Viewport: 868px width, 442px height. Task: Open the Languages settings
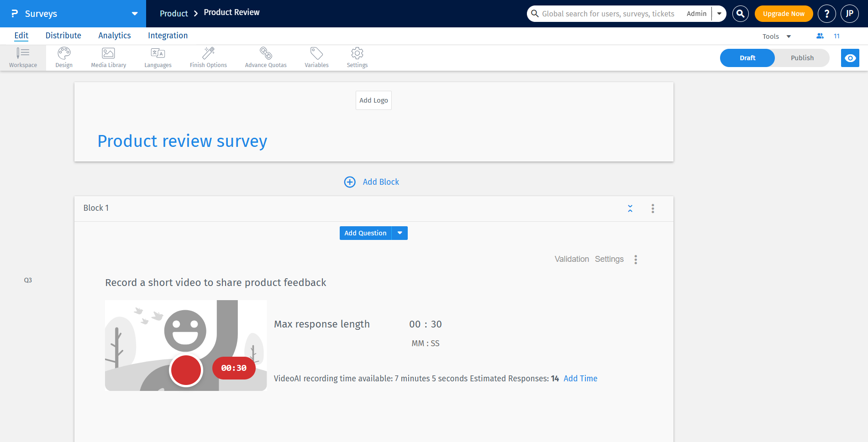click(158, 57)
